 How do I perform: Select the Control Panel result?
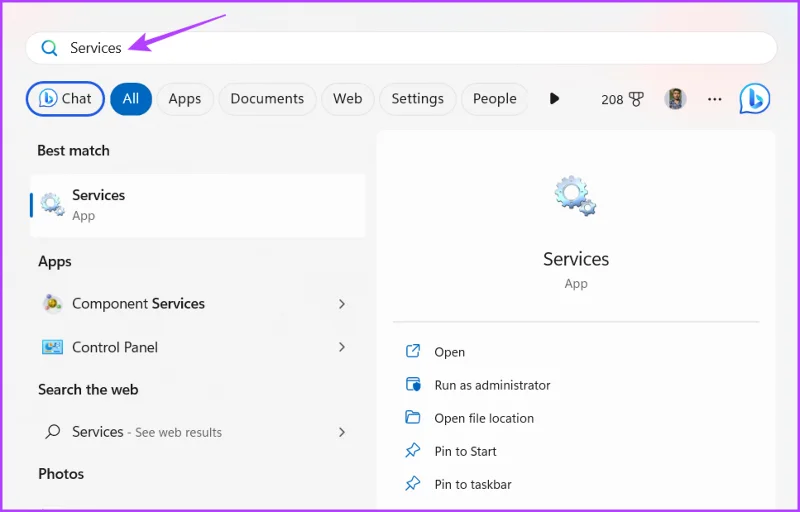197,347
